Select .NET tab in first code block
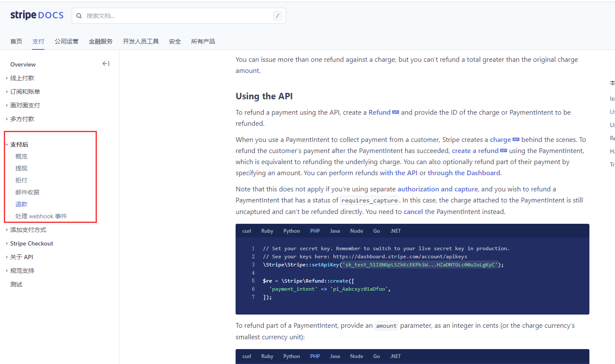615x364 pixels. click(396, 231)
